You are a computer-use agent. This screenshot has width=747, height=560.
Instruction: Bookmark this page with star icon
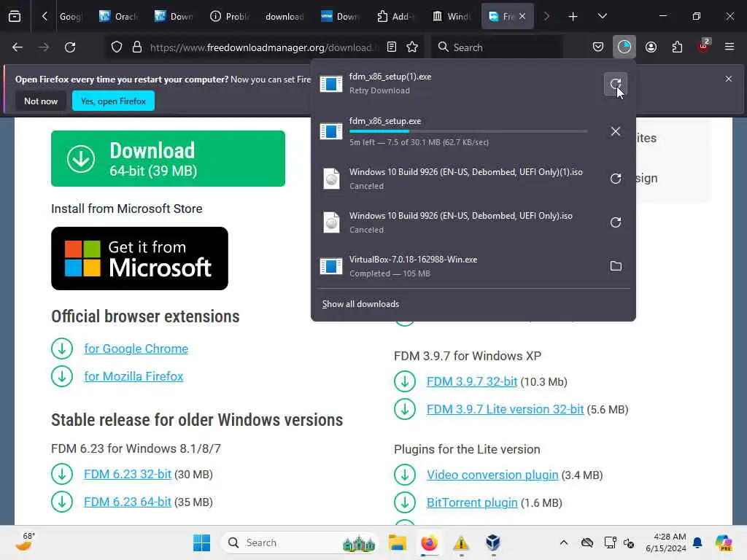[x=412, y=47]
